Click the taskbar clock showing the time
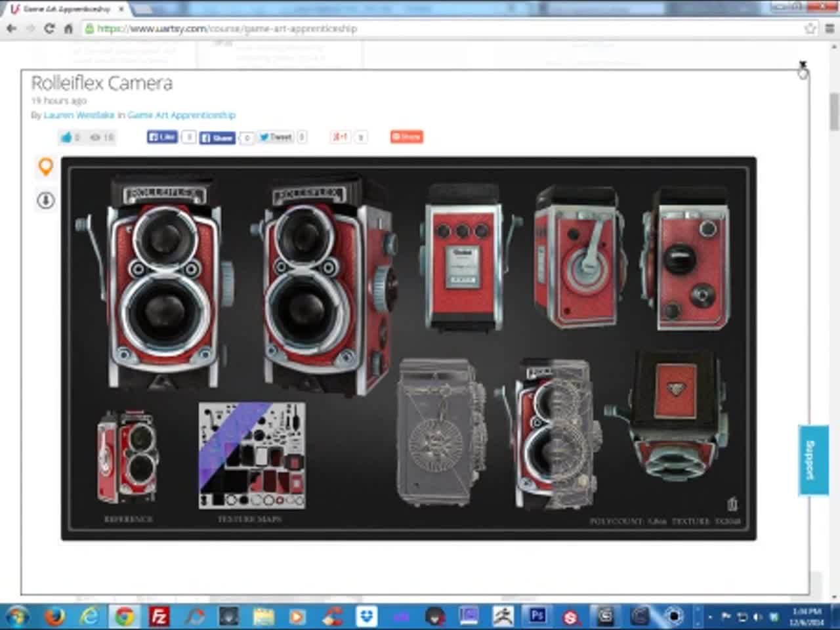The width and height of the screenshot is (840, 630). pos(807,617)
